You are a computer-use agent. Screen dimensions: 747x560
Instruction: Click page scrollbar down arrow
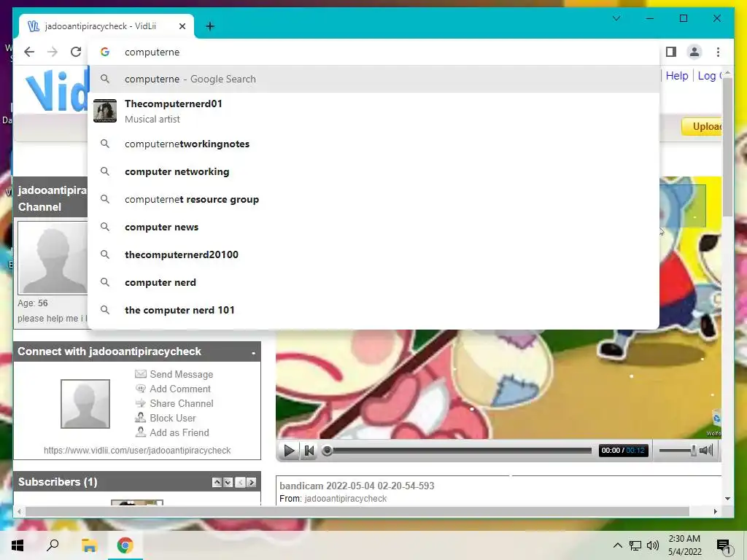pos(727,499)
